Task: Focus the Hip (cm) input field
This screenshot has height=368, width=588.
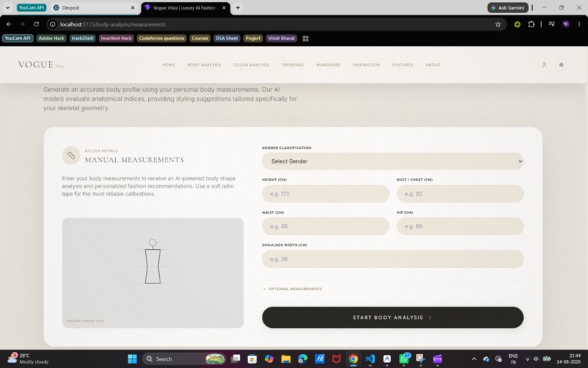Action: click(460, 226)
